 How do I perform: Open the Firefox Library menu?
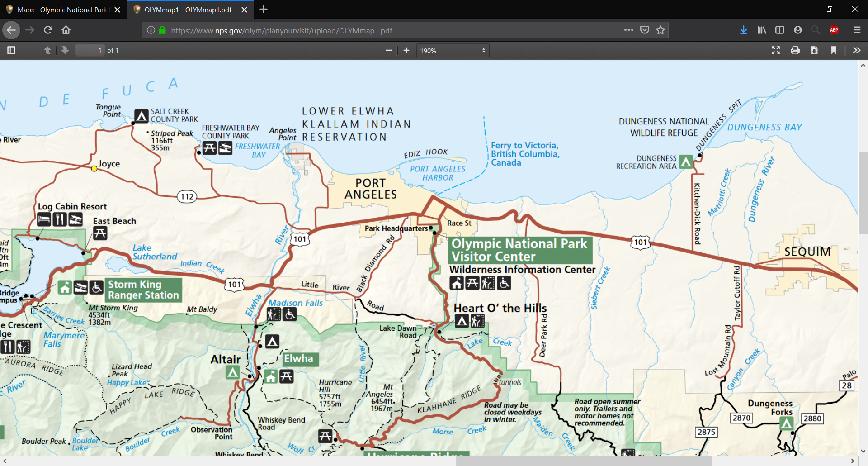[x=762, y=30]
